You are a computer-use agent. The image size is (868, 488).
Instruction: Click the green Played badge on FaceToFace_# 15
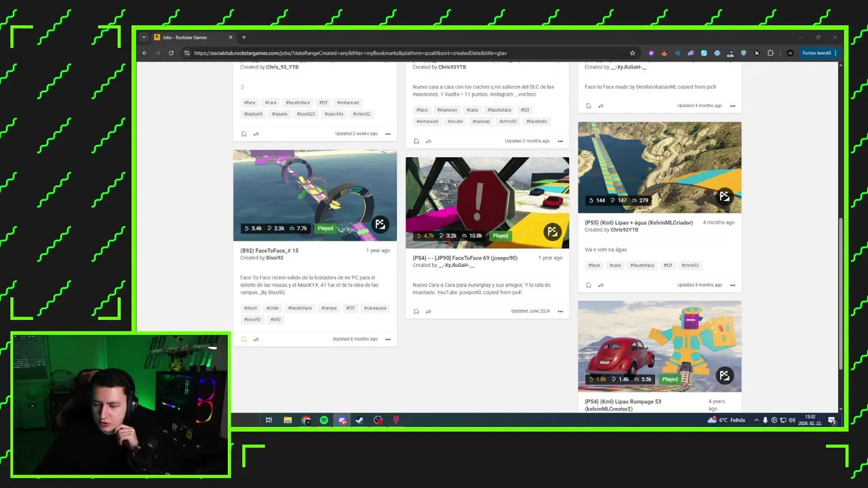[325, 228]
